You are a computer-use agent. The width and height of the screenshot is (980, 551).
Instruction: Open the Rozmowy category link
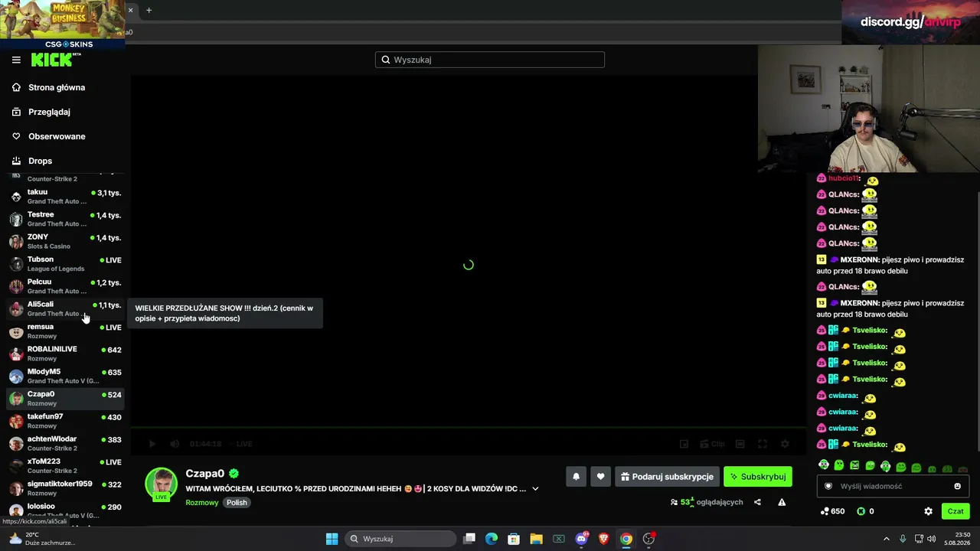202,503
